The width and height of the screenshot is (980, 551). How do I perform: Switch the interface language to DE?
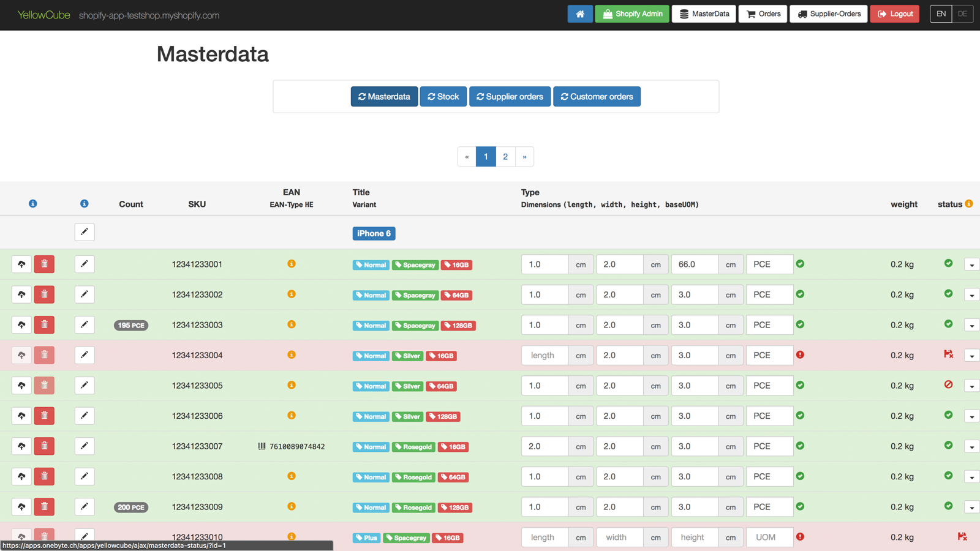coord(962,13)
